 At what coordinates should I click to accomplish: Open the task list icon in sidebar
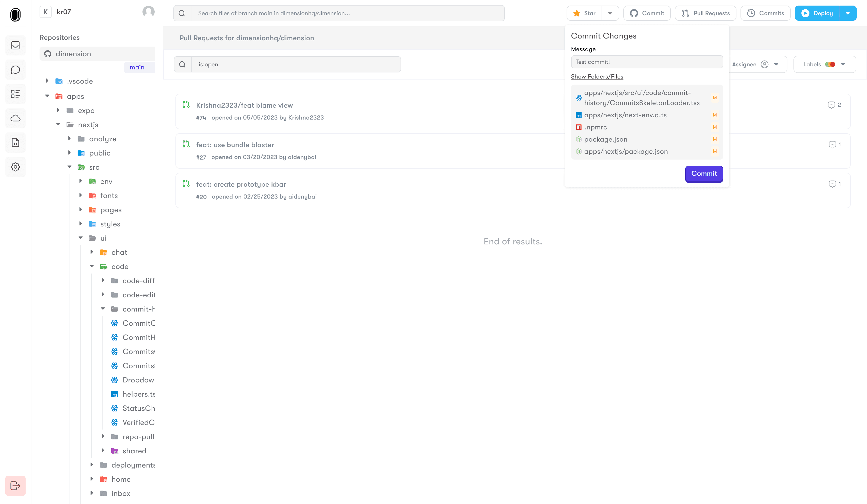point(15,94)
